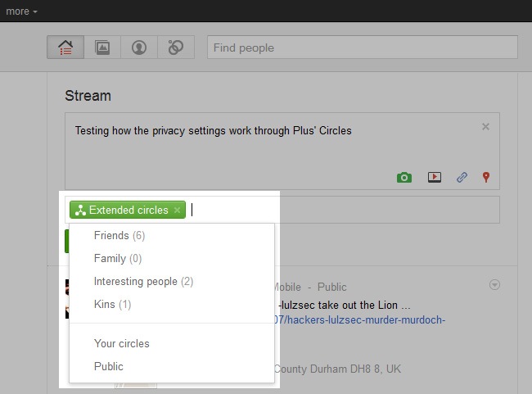532x394 pixels.
Task: Expand the post options arrow menu
Action: pos(494,285)
